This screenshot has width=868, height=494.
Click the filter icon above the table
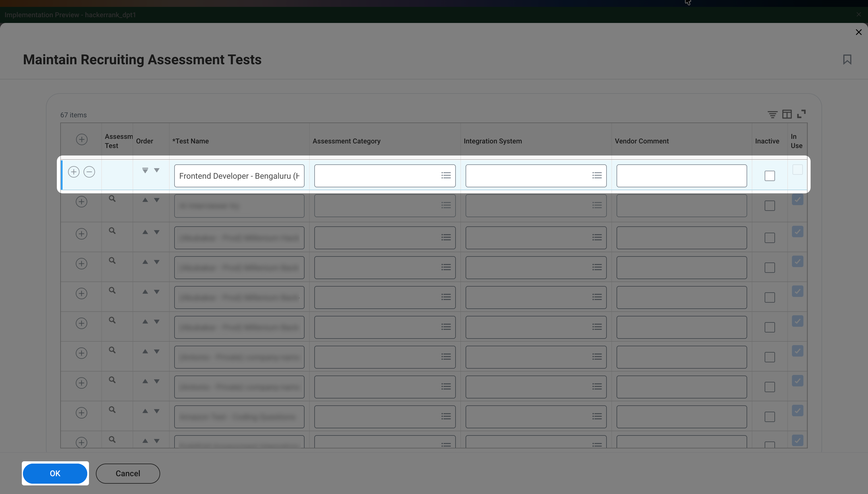[772, 114]
